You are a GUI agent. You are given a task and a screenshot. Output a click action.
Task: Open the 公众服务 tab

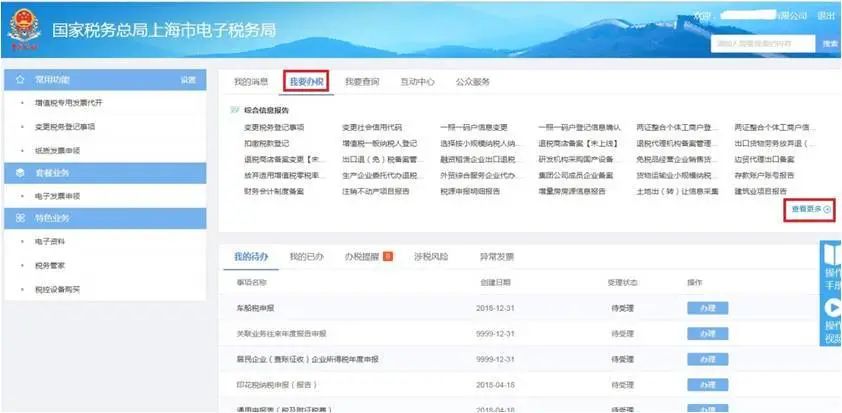pyautogui.click(x=473, y=82)
